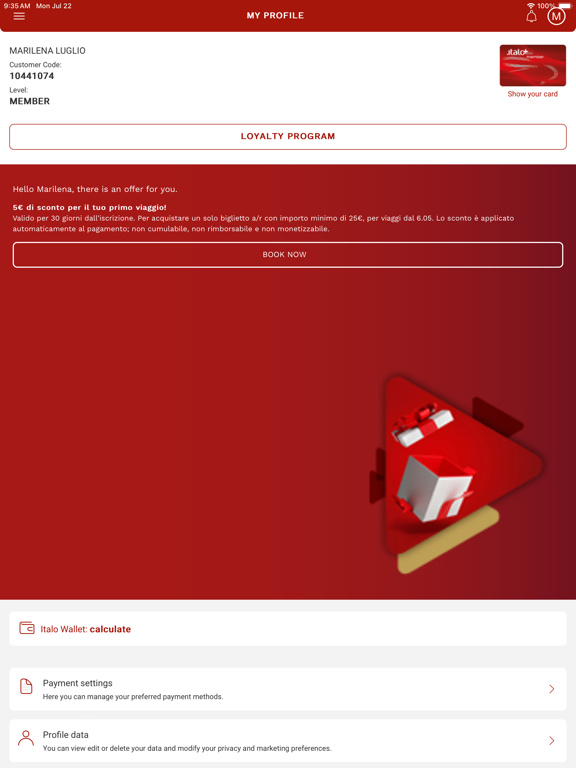Open Profile data row
Image resolution: width=576 pixels, height=768 pixels.
pos(288,740)
